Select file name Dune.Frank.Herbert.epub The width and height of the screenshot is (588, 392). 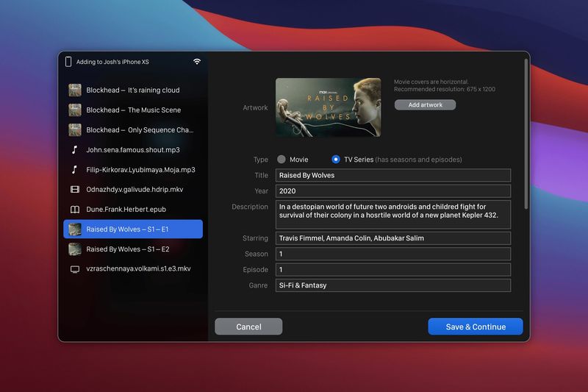click(126, 210)
